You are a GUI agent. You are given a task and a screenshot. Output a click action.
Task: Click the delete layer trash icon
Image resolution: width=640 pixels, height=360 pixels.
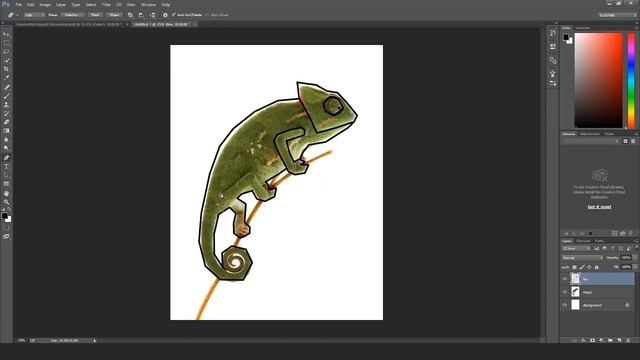click(628, 340)
